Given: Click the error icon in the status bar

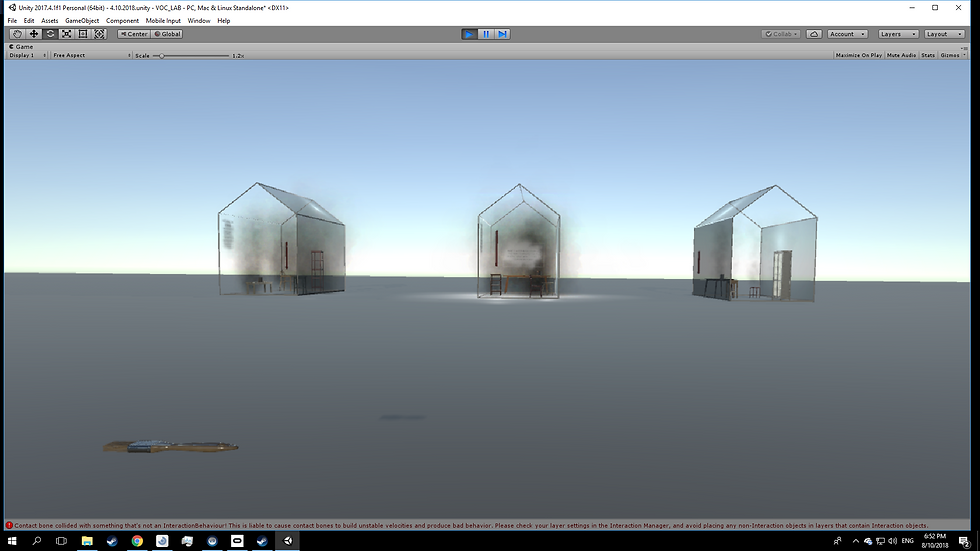Looking at the screenshot, I should 9,525.
